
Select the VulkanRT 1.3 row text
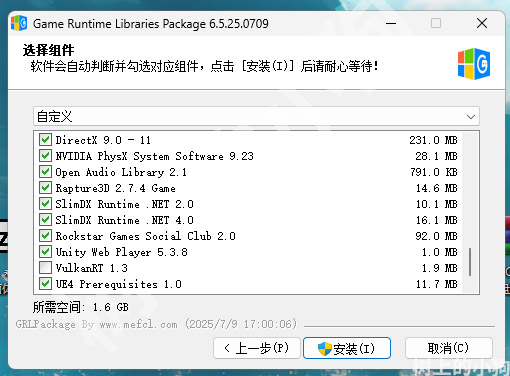point(91,268)
